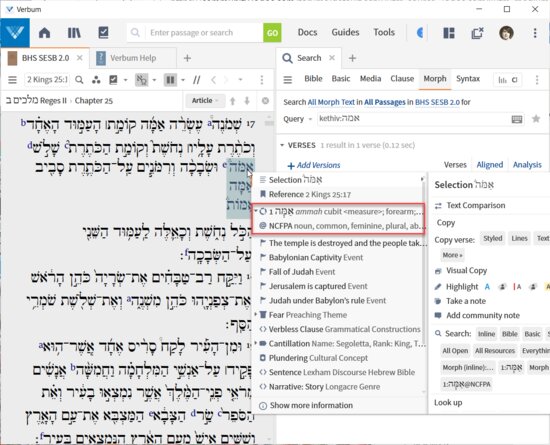Open the BHS panel hamburger menu
This screenshot has width=550, height=445.
[13, 80]
